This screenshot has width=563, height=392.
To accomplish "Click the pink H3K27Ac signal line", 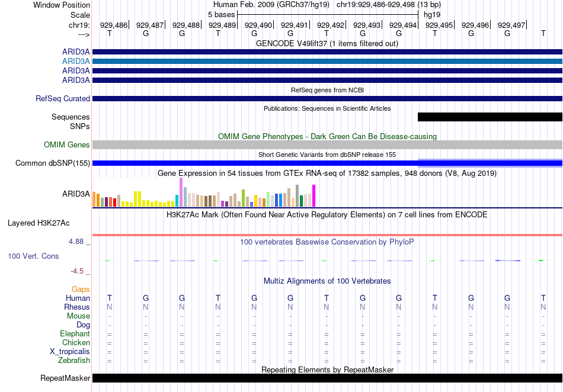I will [327, 235].
